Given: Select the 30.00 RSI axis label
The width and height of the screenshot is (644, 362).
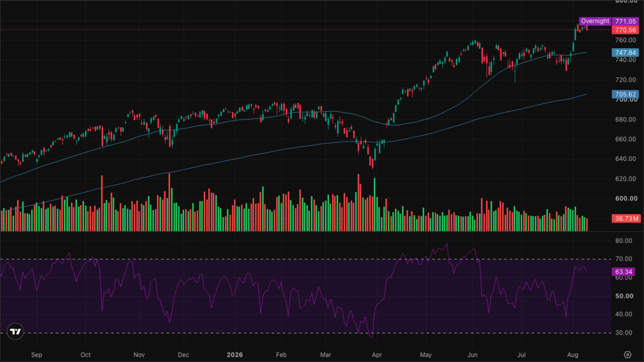Looking at the screenshot, I should click(624, 333).
